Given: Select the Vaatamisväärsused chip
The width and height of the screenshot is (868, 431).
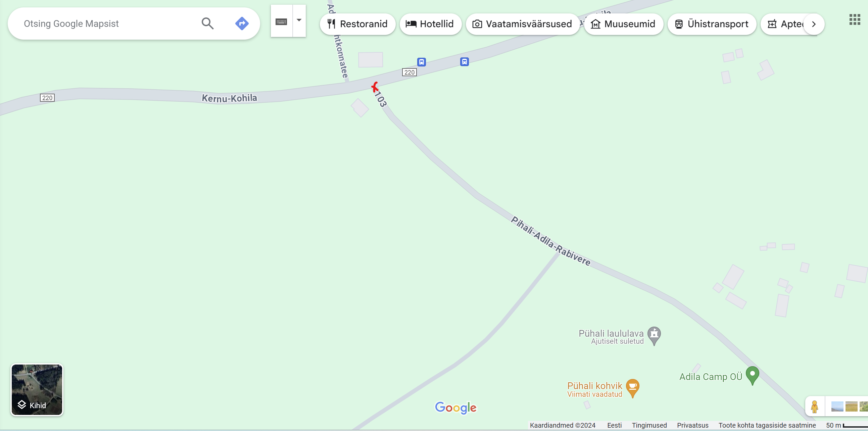Looking at the screenshot, I should tap(522, 24).
